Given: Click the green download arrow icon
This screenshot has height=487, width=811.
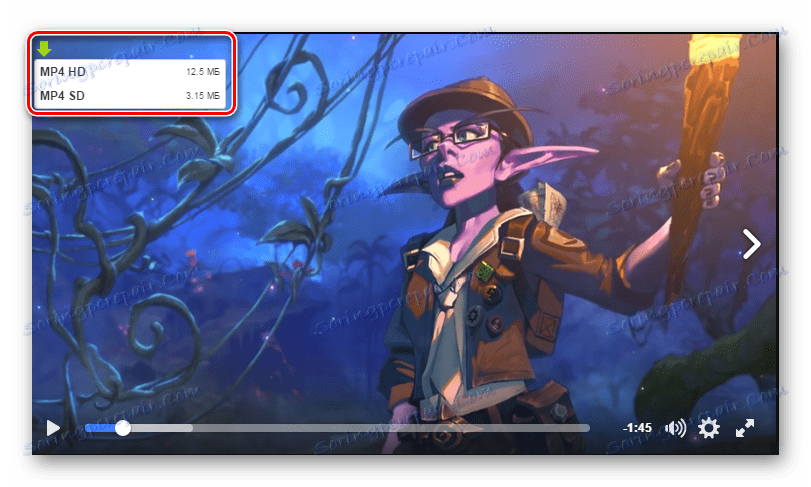Looking at the screenshot, I should (44, 49).
